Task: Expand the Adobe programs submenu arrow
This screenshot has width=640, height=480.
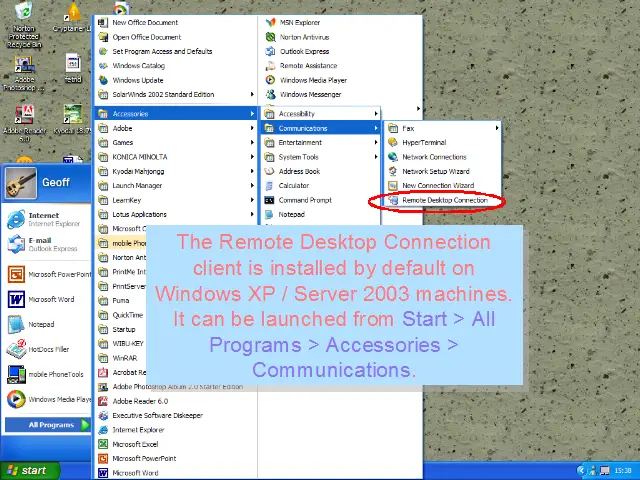Action: click(x=252, y=128)
